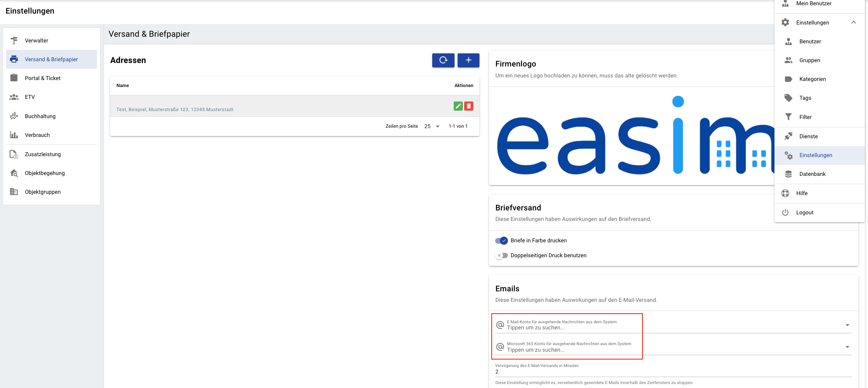This screenshot has width=868, height=388.
Task: Open Buchhaltung settings
Action: tap(52, 116)
